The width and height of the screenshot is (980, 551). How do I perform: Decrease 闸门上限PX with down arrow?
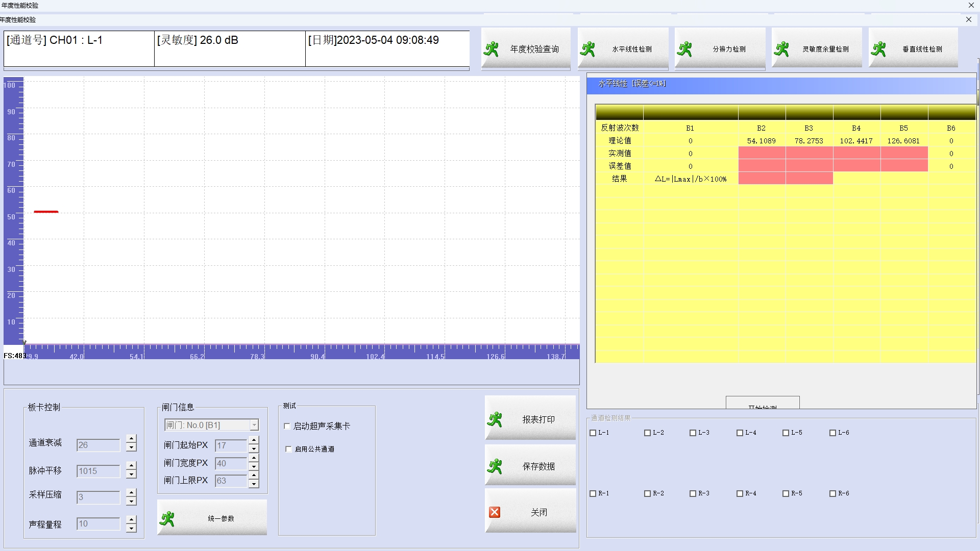pyautogui.click(x=254, y=484)
